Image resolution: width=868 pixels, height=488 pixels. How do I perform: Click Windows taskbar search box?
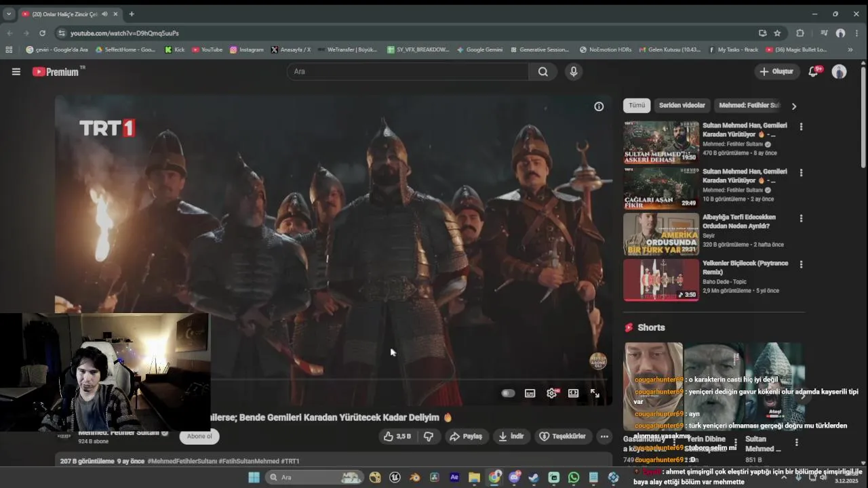tap(313, 477)
